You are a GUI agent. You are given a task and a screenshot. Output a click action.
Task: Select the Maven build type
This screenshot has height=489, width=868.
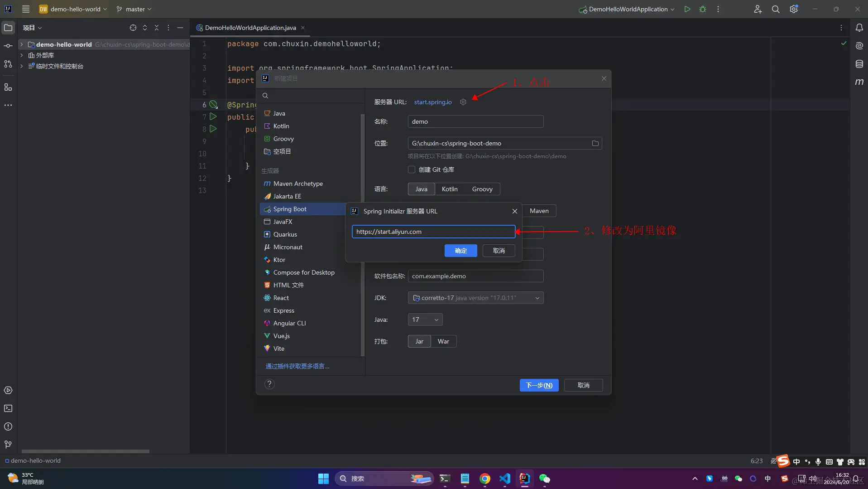point(539,211)
